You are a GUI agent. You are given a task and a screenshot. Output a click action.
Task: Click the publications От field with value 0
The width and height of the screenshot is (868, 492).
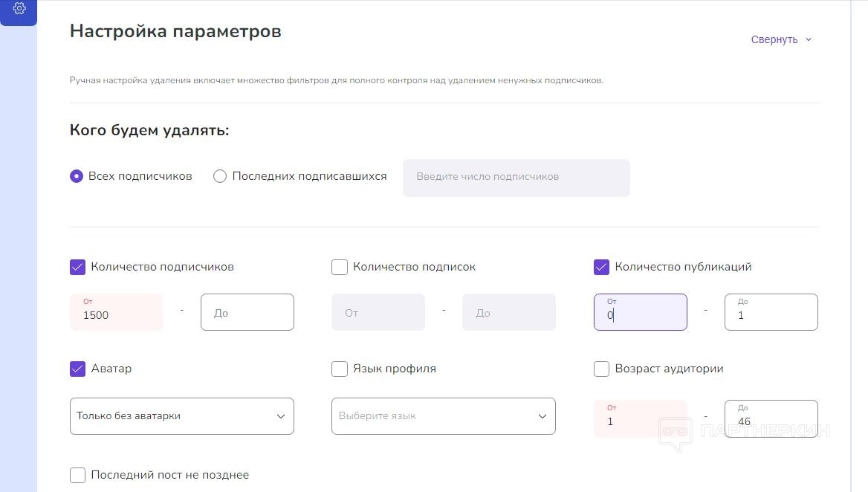tap(640, 313)
